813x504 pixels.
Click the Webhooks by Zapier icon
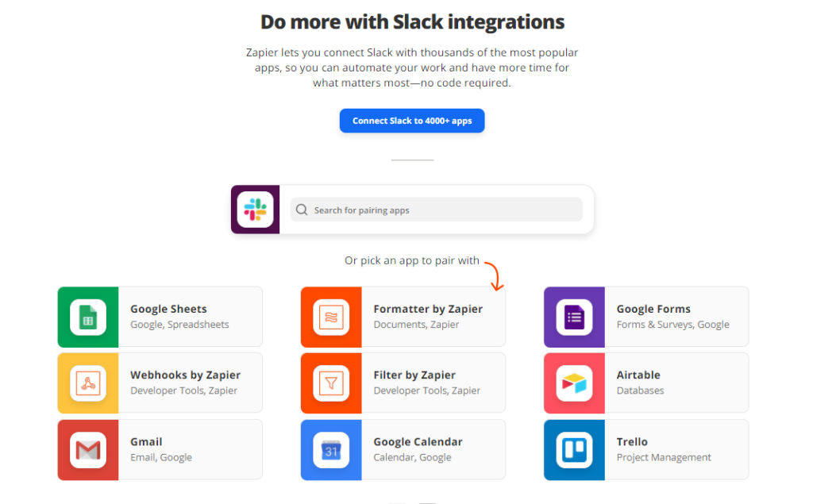[x=87, y=383]
